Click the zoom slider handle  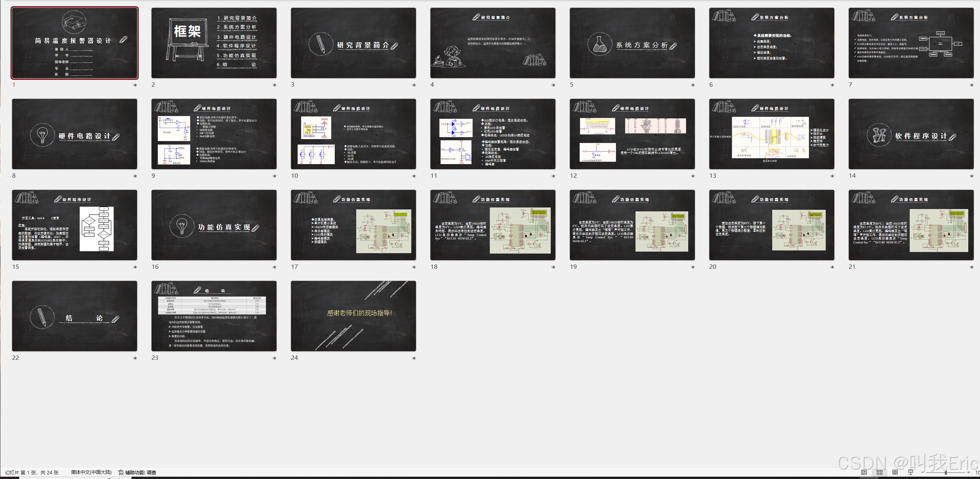point(946,472)
